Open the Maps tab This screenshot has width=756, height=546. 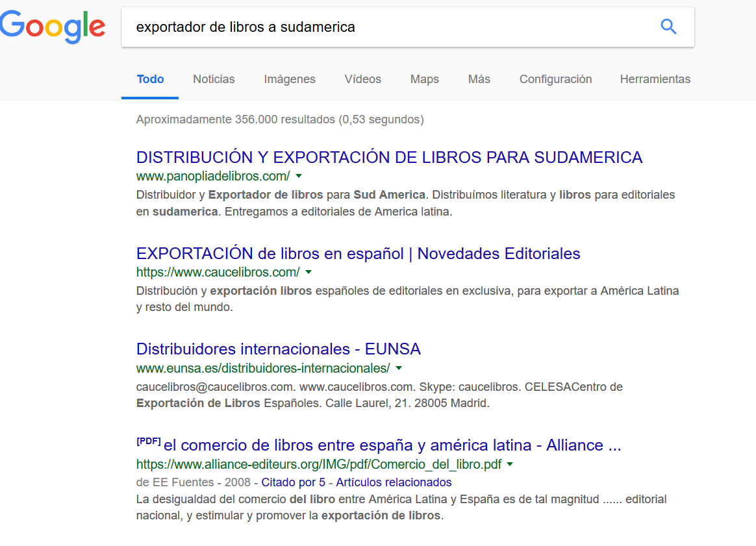424,79
